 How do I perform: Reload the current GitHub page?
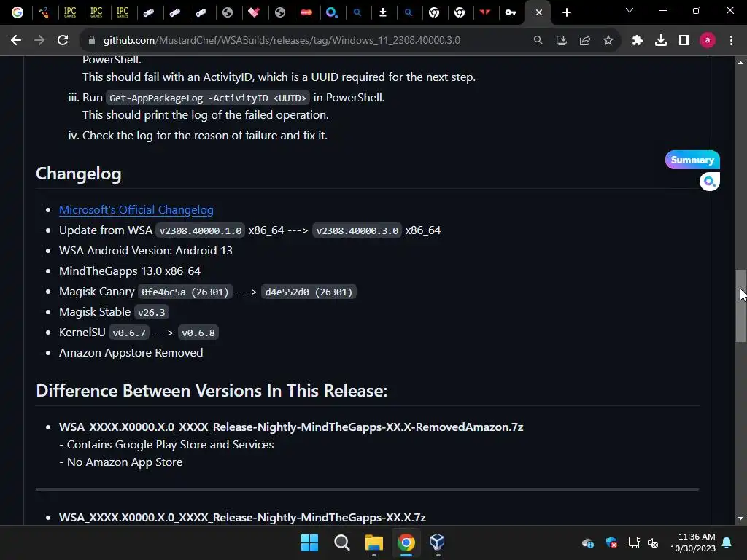[x=63, y=41]
